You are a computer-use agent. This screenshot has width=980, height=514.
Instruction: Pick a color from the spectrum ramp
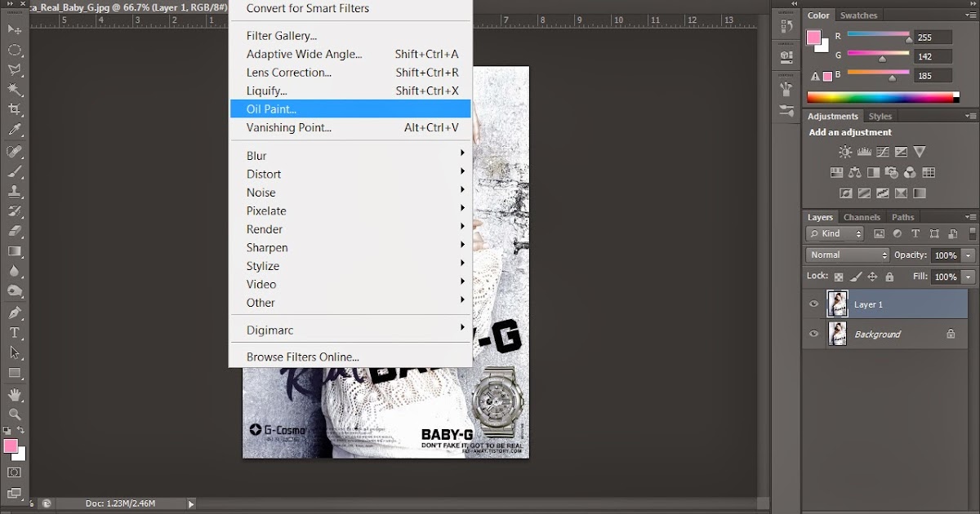[884, 97]
